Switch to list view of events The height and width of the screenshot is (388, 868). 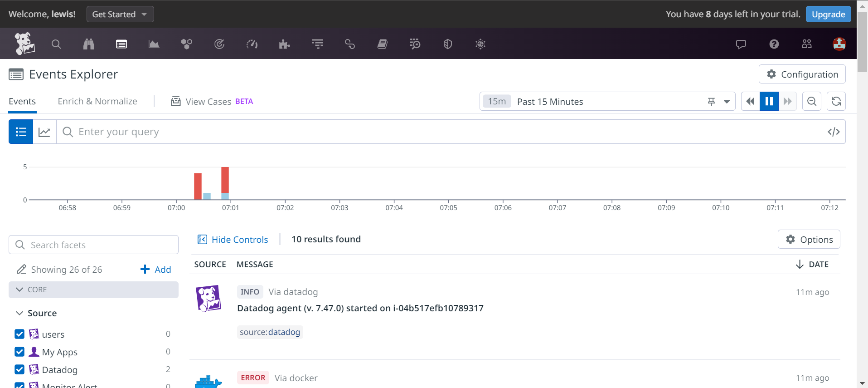pos(21,132)
